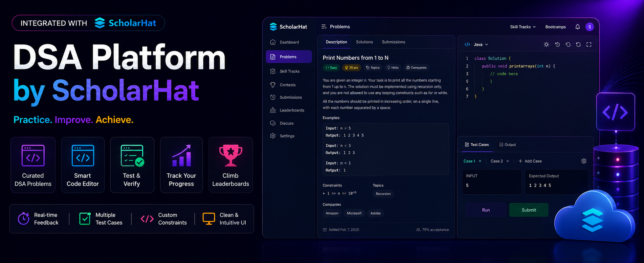Viewport: 644px width, 263px height.
Task: Click the Expected Output field
Action: pyautogui.click(x=556, y=182)
